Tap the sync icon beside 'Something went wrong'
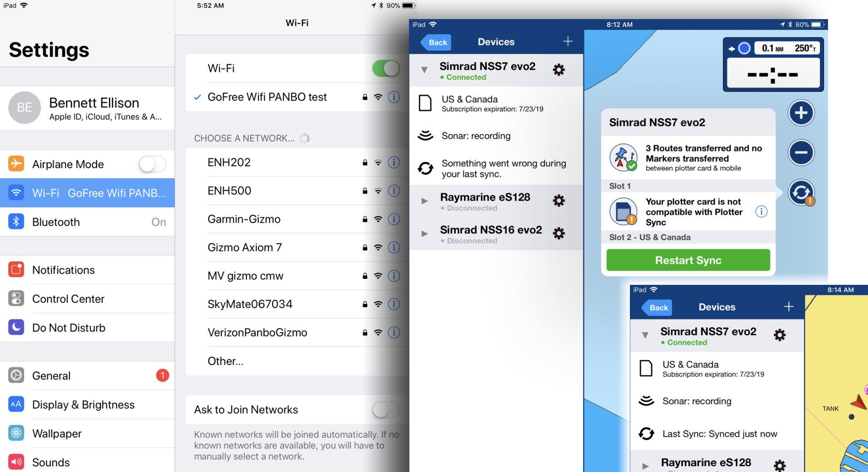 pos(425,168)
